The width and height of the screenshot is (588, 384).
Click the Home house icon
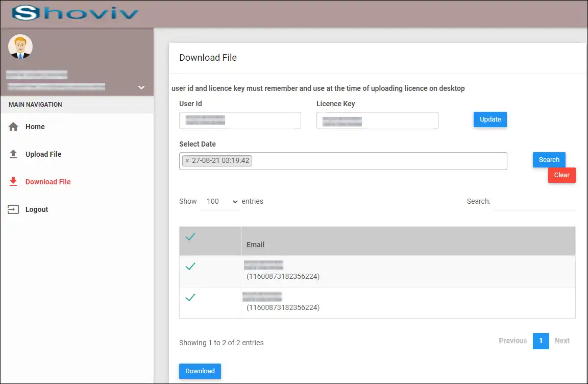click(13, 127)
